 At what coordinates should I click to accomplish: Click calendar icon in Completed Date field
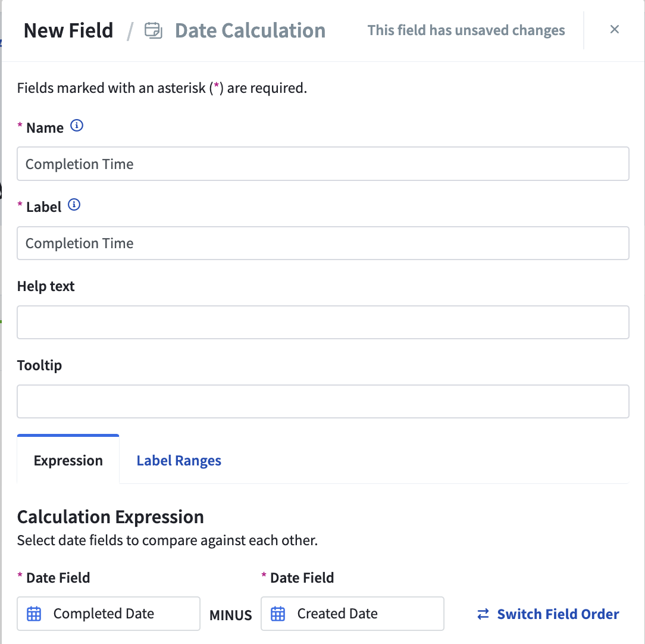coord(34,614)
